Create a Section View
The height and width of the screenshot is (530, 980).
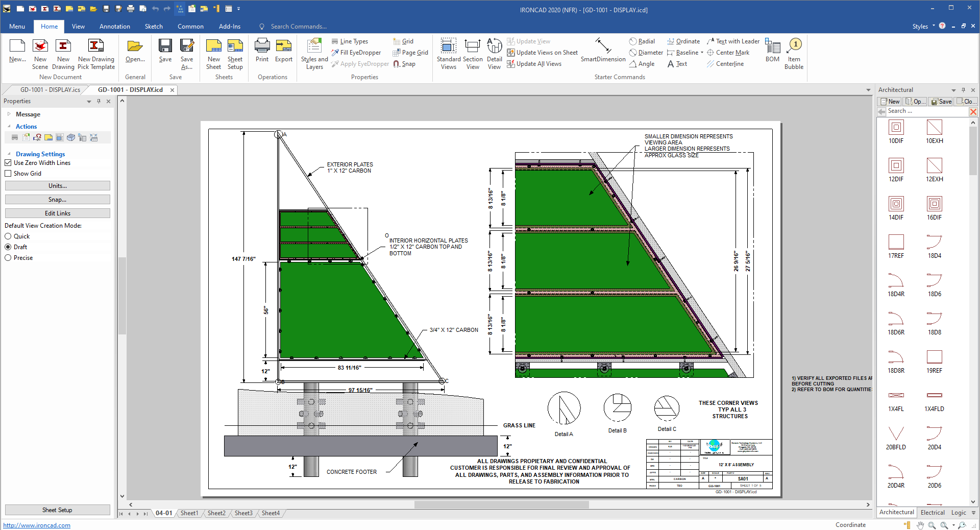point(473,54)
